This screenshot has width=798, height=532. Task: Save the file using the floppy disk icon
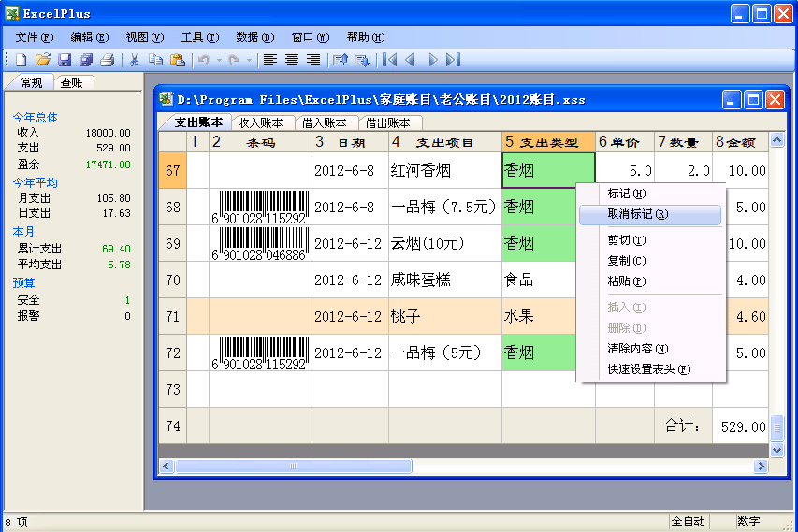tap(65, 60)
